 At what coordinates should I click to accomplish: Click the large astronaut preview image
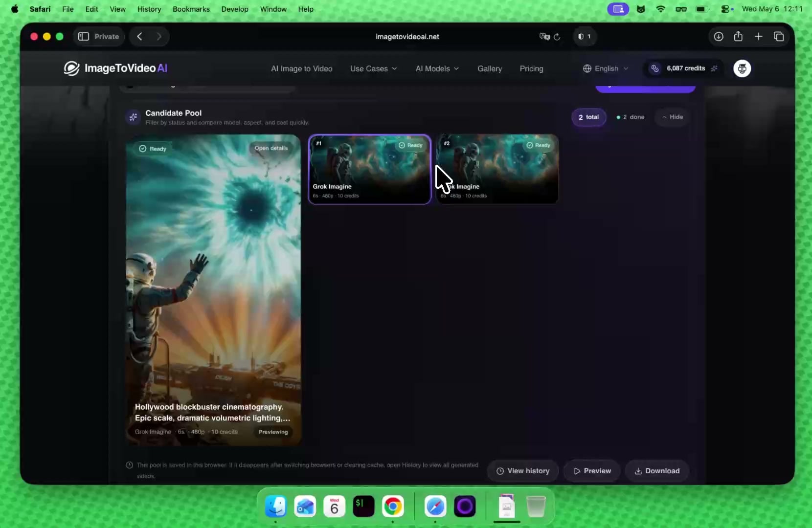click(213, 290)
